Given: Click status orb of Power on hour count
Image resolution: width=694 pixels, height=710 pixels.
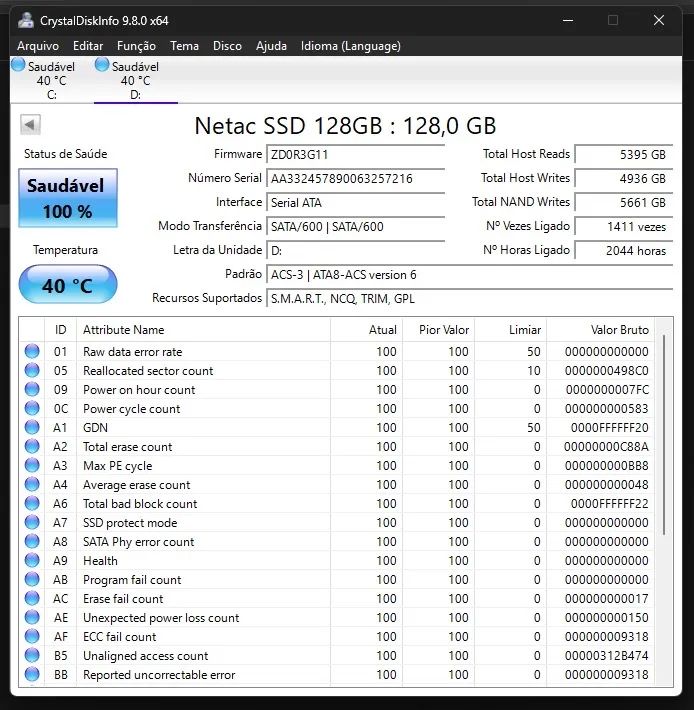Looking at the screenshot, I should [x=32, y=389].
